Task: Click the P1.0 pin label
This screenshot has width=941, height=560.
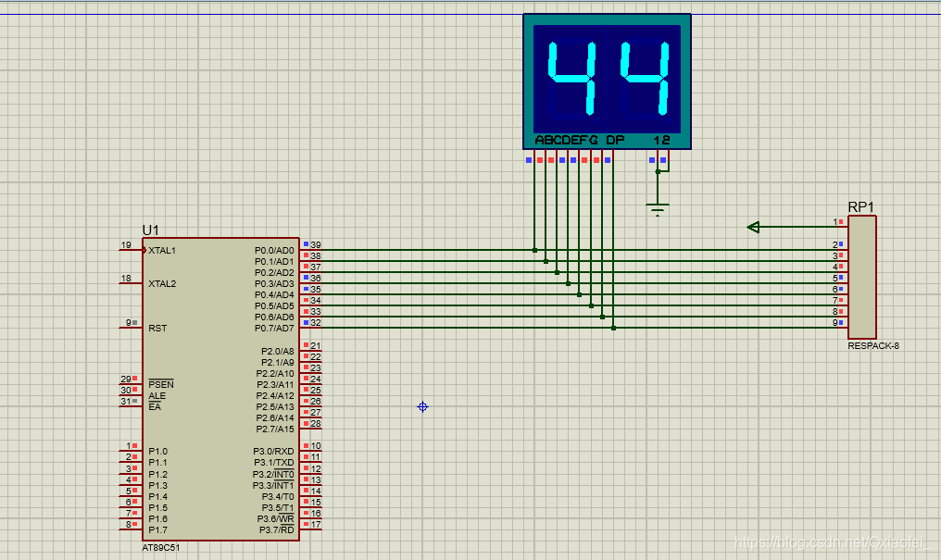Action: (157, 451)
